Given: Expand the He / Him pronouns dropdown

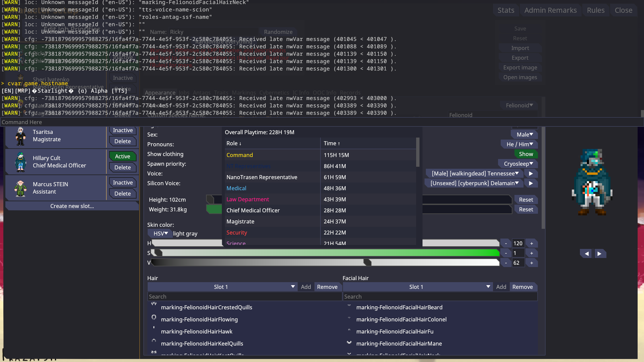Looking at the screenshot, I should point(519,144).
